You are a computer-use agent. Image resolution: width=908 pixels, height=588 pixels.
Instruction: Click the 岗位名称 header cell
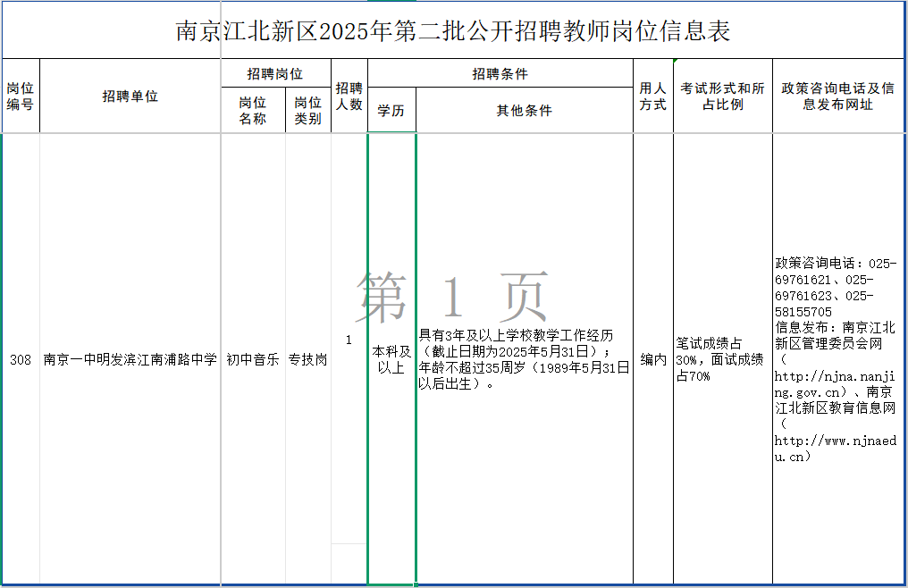point(253,106)
